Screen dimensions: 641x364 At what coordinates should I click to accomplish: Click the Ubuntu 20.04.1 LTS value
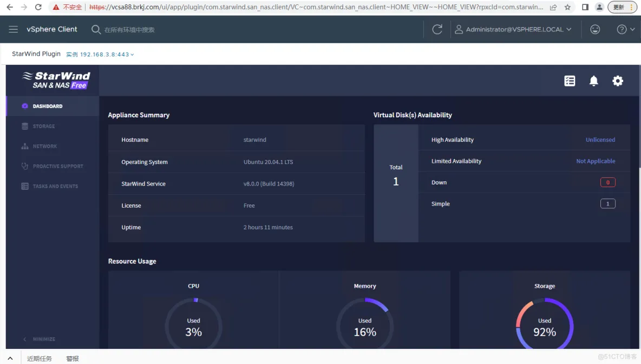coord(268,162)
